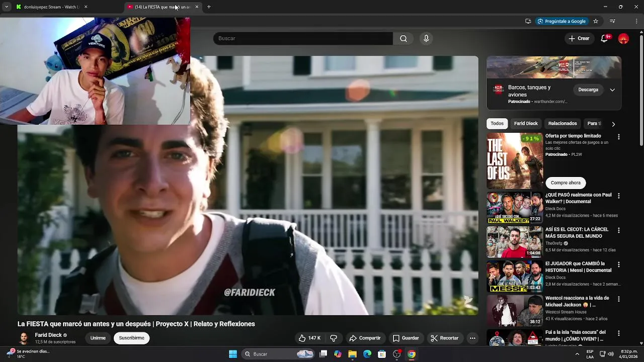Screen dimensions: 644x362
Task: Focus the YouTube Buscar search field
Action: tap(303, 39)
